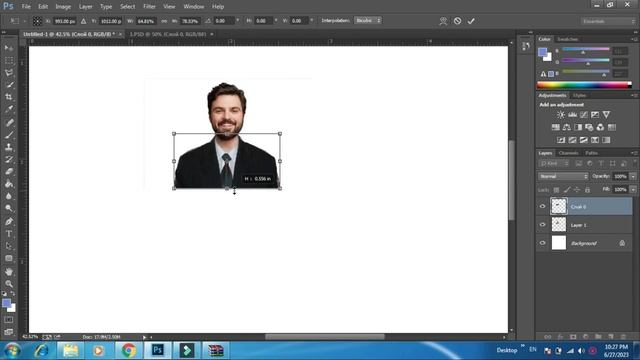640x360 pixels.
Task: Add a Brightness/Contrast adjustment
Action: pyautogui.click(x=561, y=115)
